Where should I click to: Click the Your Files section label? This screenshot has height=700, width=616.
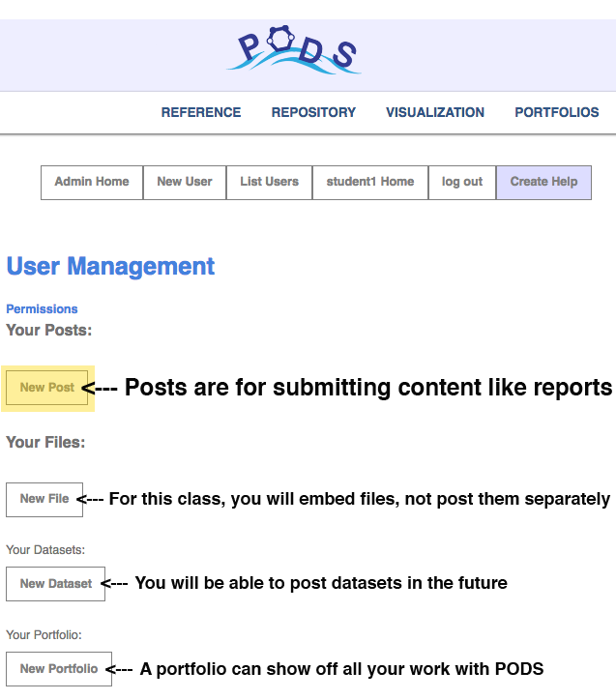[45, 443]
